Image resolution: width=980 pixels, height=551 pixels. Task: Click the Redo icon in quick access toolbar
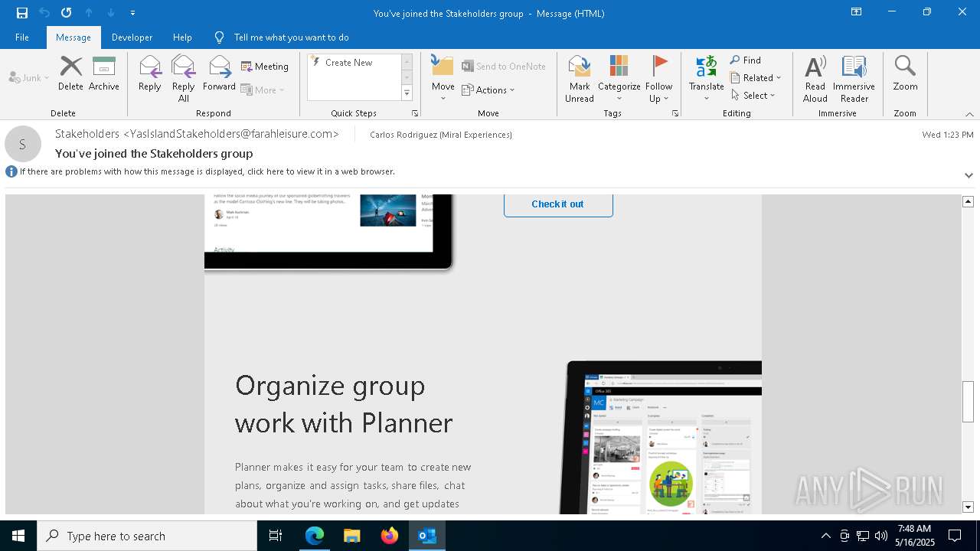point(67,13)
